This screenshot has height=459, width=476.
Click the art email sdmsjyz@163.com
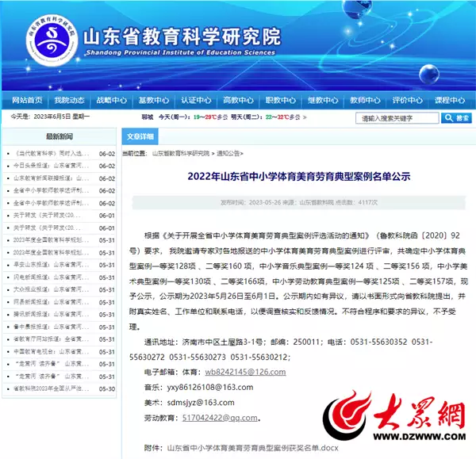click(x=201, y=403)
